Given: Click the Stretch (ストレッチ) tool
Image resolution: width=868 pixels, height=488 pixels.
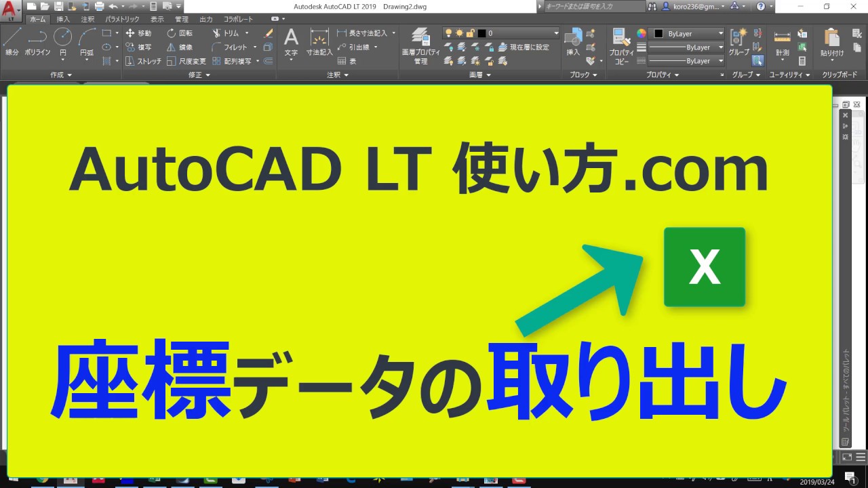Looking at the screenshot, I should pyautogui.click(x=143, y=61).
